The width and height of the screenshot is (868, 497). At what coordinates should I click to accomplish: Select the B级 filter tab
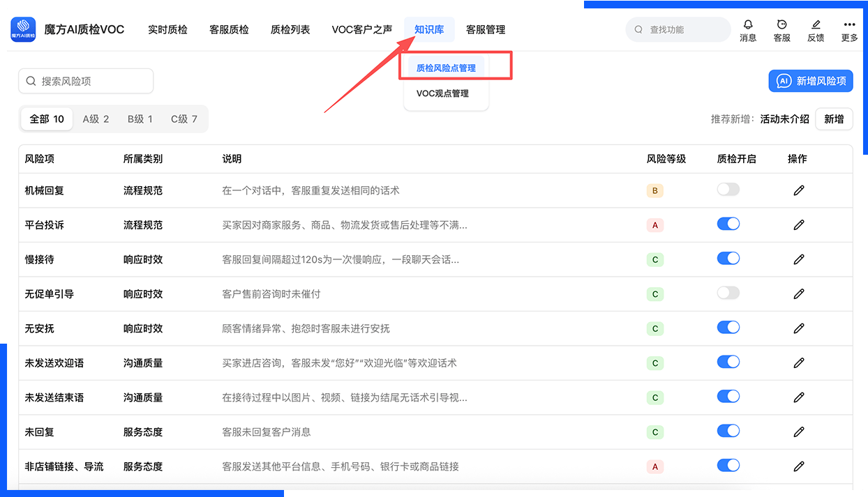pos(140,118)
